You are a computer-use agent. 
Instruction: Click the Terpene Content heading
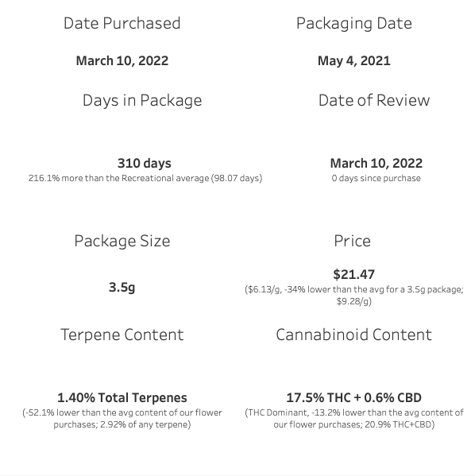pos(122,335)
